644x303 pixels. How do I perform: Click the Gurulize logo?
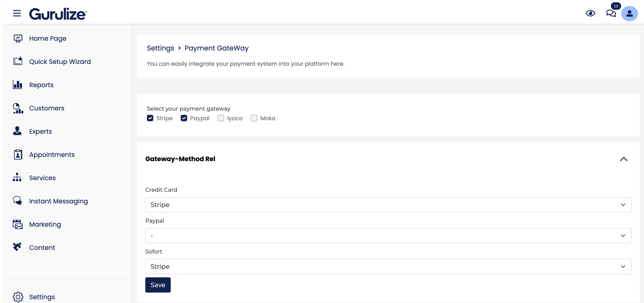coord(58,14)
